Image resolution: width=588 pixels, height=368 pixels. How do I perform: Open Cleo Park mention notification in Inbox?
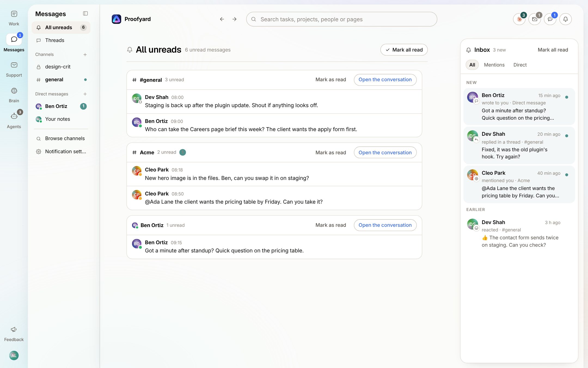point(519,184)
